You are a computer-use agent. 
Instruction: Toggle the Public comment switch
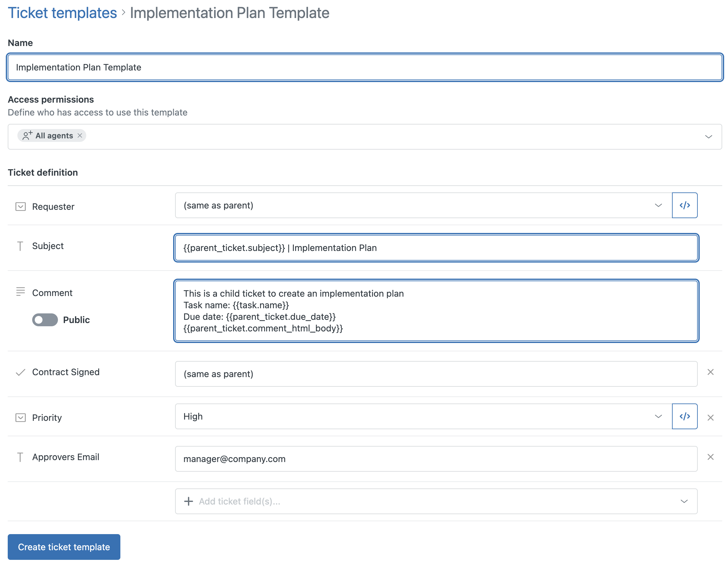pos(45,320)
